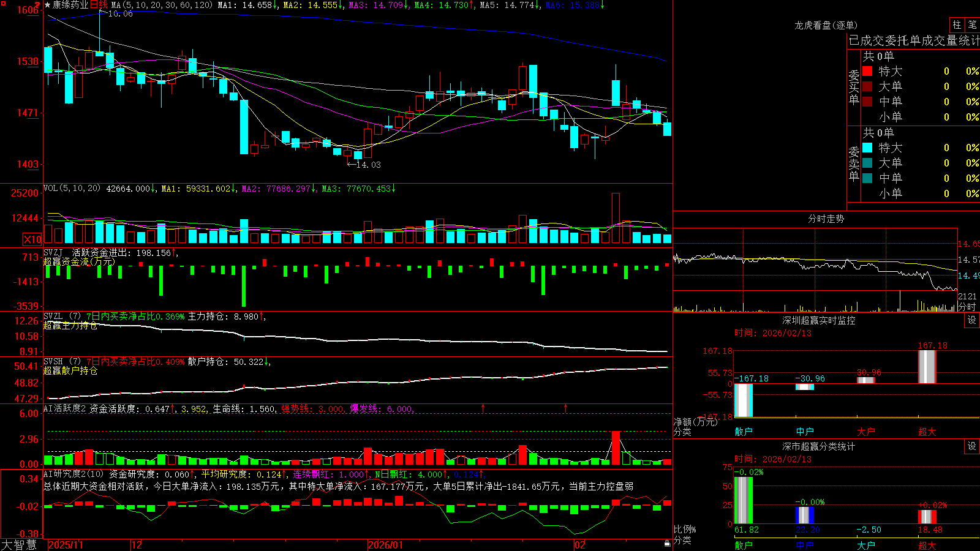Open the SVZL (7) indicator label

point(62,317)
